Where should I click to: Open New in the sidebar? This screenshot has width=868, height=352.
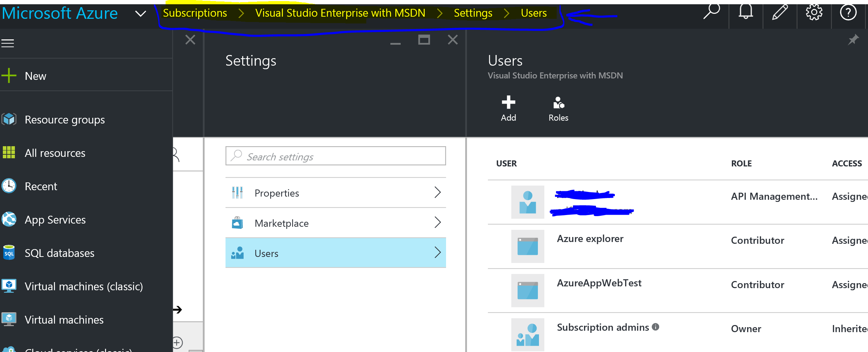35,76
